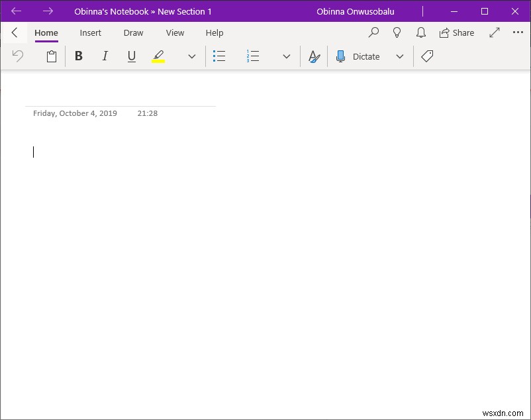Viewport: 531px width, 420px height.
Task: Click the lightbulb help ideas icon
Action: (x=397, y=32)
